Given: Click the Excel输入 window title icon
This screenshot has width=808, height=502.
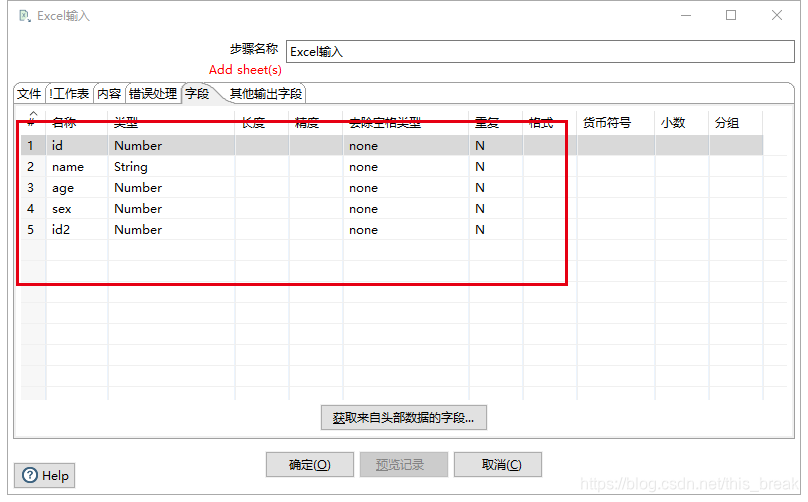Looking at the screenshot, I should [x=25, y=16].
